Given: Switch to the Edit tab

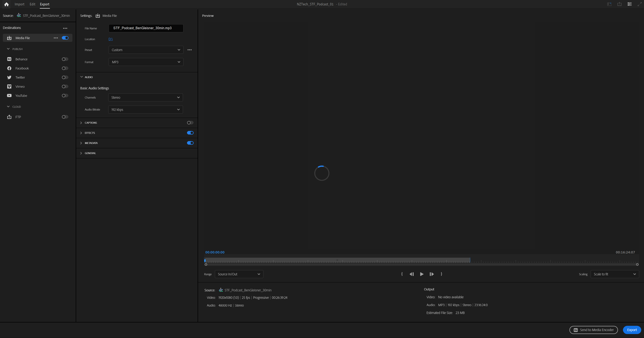Looking at the screenshot, I should [32, 4].
